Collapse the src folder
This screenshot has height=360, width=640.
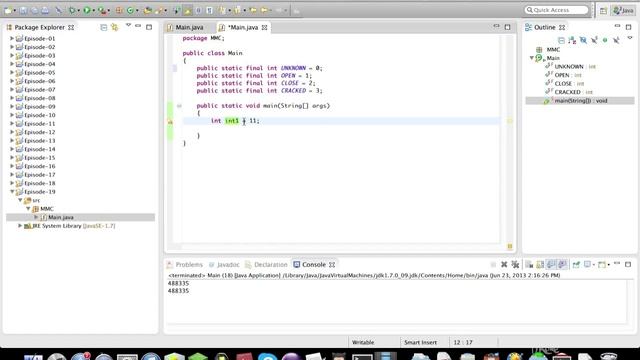coord(20,200)
